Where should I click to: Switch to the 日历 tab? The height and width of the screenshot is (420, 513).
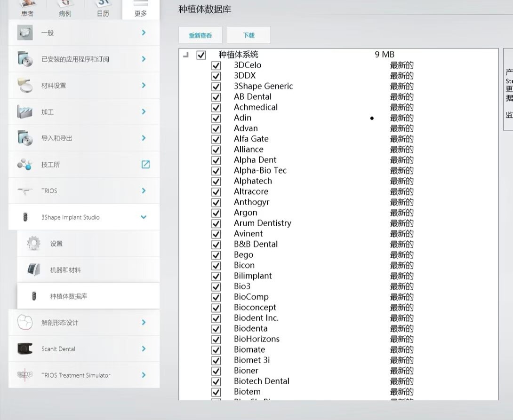coord(103,9)
